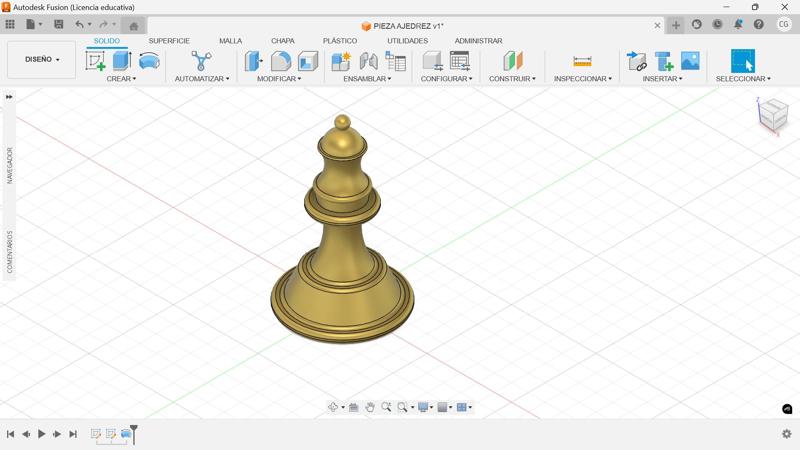Click the Measure ruler icon in Inspeccionar

[x=582, y=61]
